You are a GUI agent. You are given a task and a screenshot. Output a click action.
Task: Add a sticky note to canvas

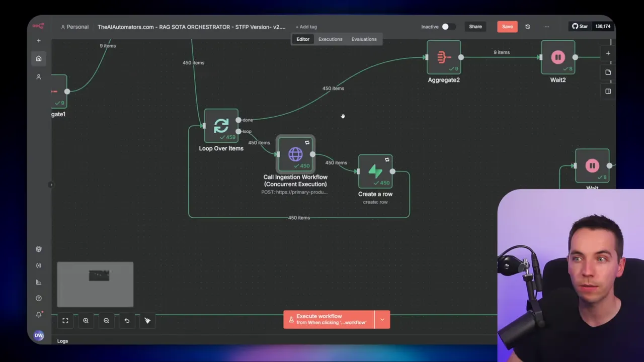coord(608,72)
